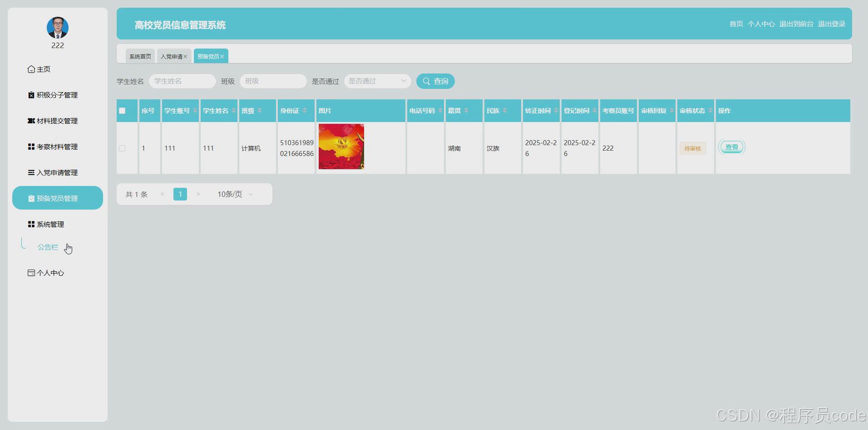The image size is (868, 430).
Task: Sort by 学生姓名 column arrows
Action: click(234, 111)
